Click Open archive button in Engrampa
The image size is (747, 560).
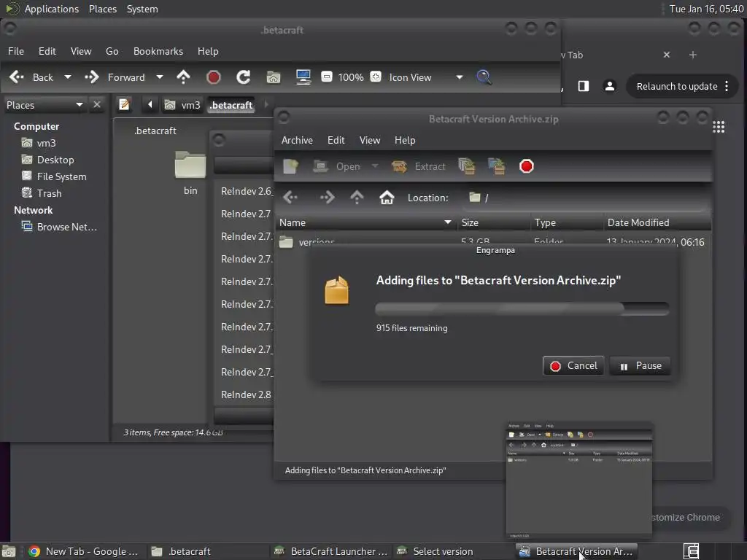click(336, 166)
